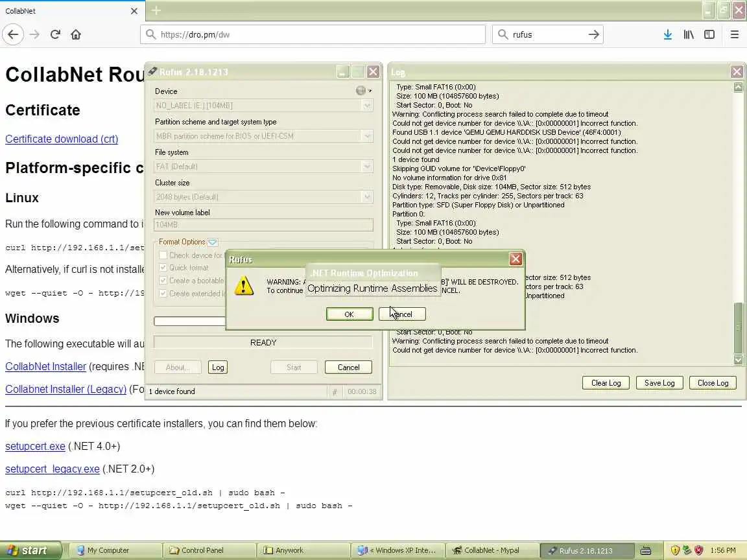This screenshot has width=747, height=560.
Task: Click the keyboard icon in the taskbar
Action: click(x=646, y=550)
